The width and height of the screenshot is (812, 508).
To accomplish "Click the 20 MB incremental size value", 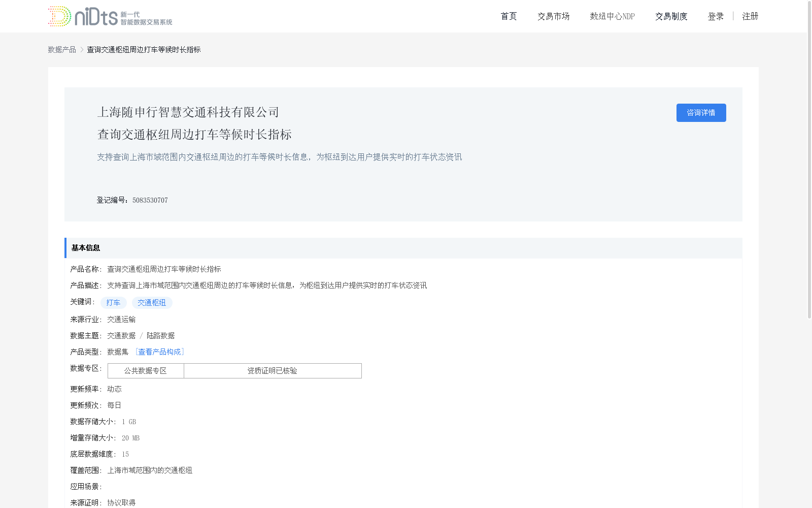I will tap(130, 438).
